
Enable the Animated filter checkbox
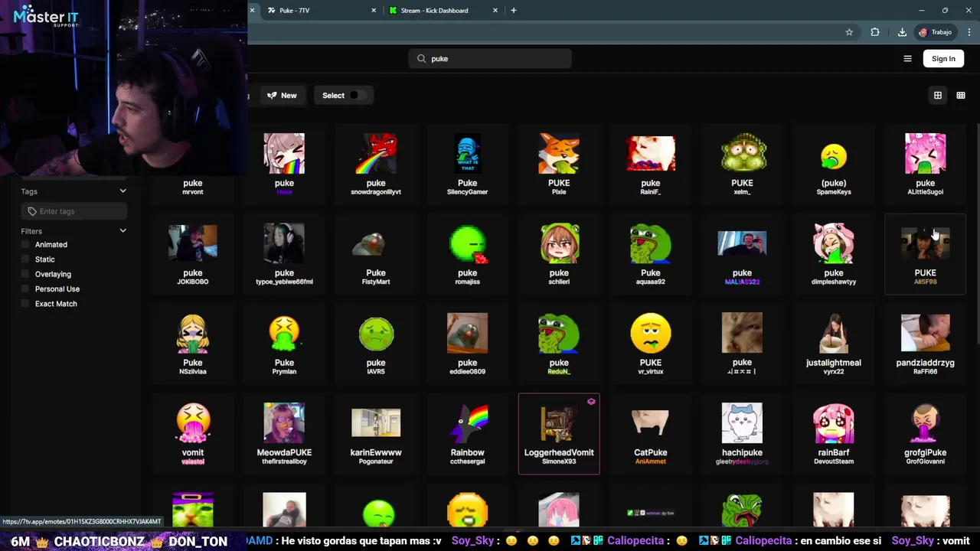pyautogui.click(x=26, y=245)
